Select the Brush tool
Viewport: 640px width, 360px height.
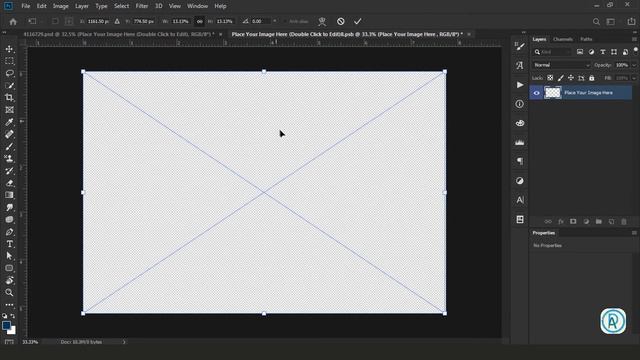point(9,147)
